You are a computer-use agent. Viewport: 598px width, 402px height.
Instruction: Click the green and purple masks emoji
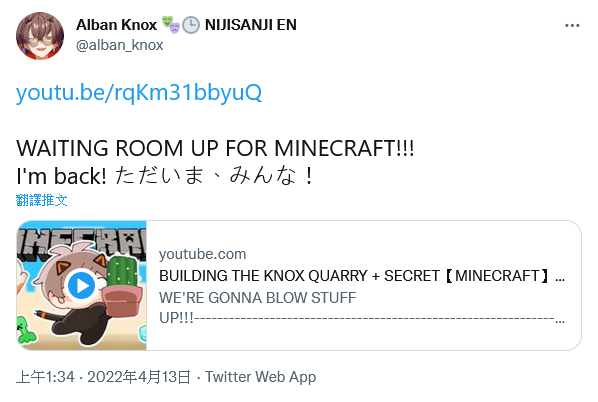click(170, 25)
